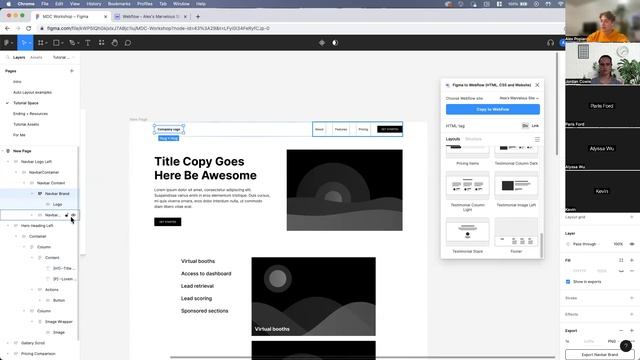The image size is (640, 360).
Task: Switch to the Assets tab
Action: click(36, 58)
